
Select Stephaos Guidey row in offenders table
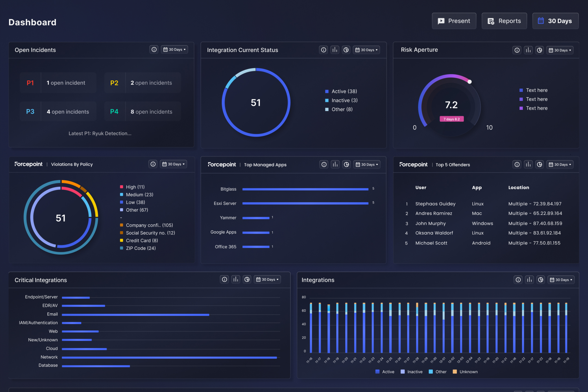tap(435, 204)
